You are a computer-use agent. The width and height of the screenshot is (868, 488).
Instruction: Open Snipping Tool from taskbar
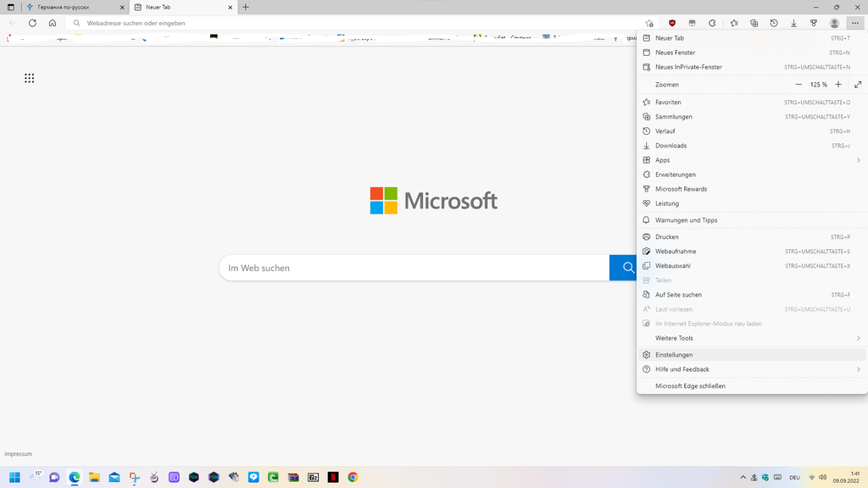click(x=134, y=477)
